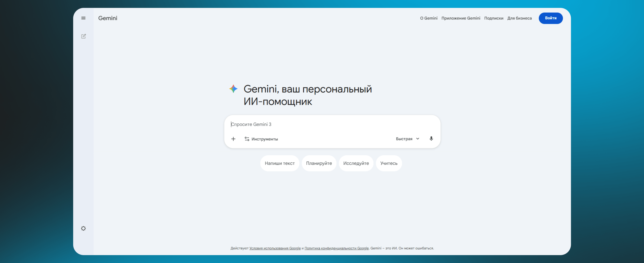Viewport: 644px width, 263px height.
Task: Click the plus attach files icon
Action: [233, 139]
